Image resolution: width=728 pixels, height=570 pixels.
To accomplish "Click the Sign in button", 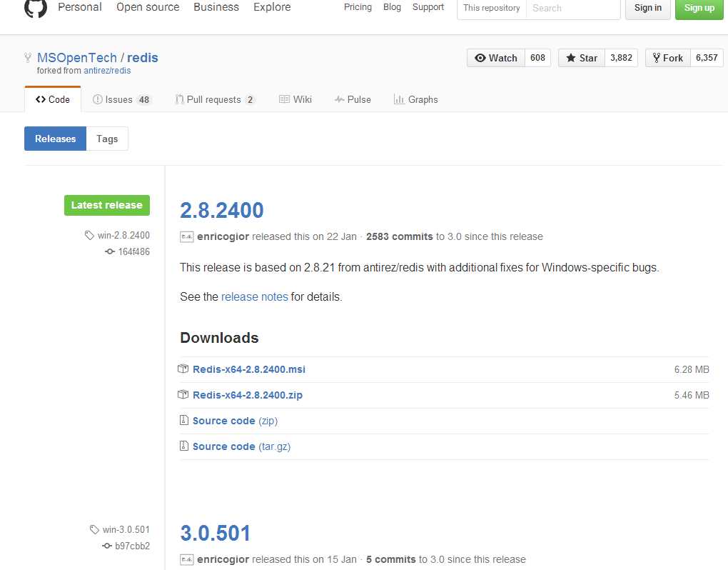I will pos(647,8).
